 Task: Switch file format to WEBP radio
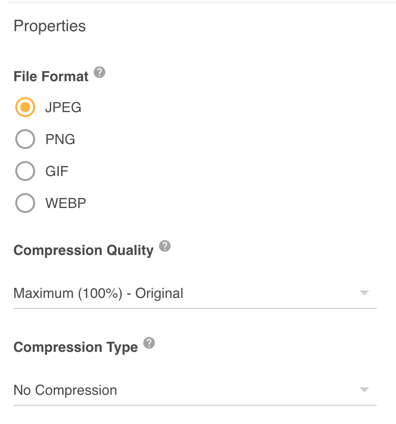tap(25, 203)
